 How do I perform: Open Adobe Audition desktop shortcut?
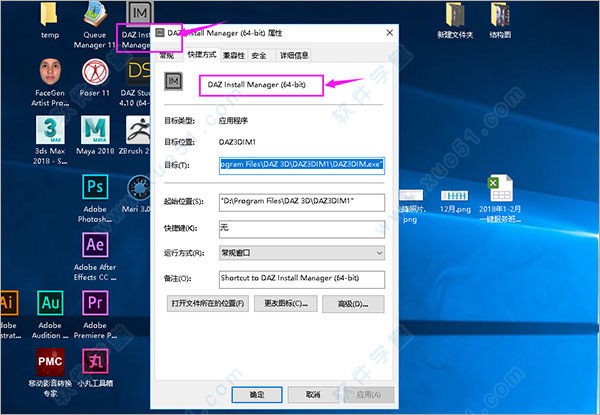(x=50, y=314)
